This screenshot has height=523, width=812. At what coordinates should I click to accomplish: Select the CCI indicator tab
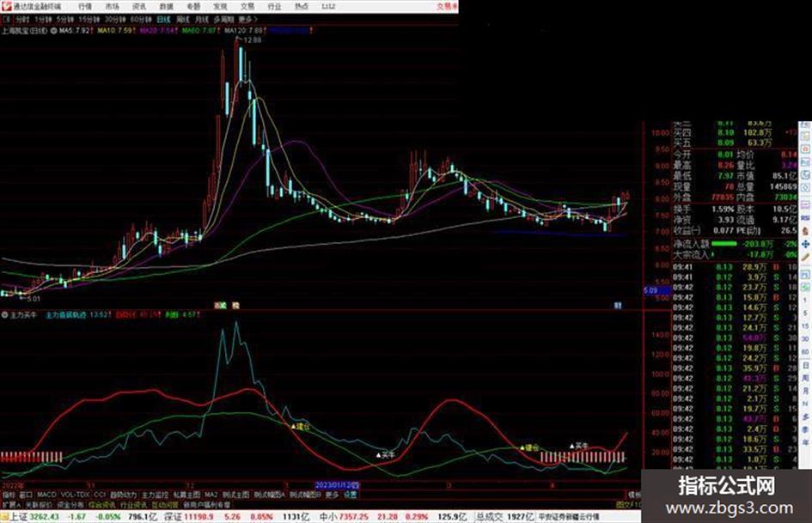(100, 495)
